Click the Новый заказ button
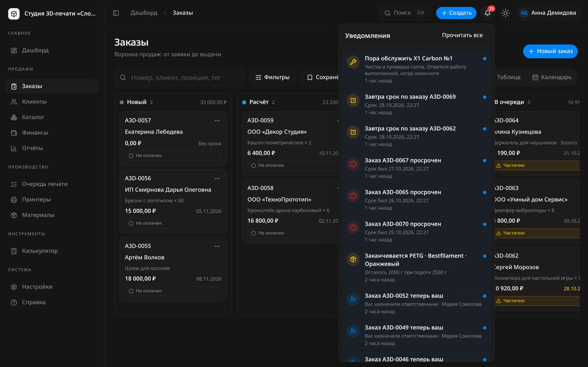Viewport: 588px width, 367px height. pos(550,51)
